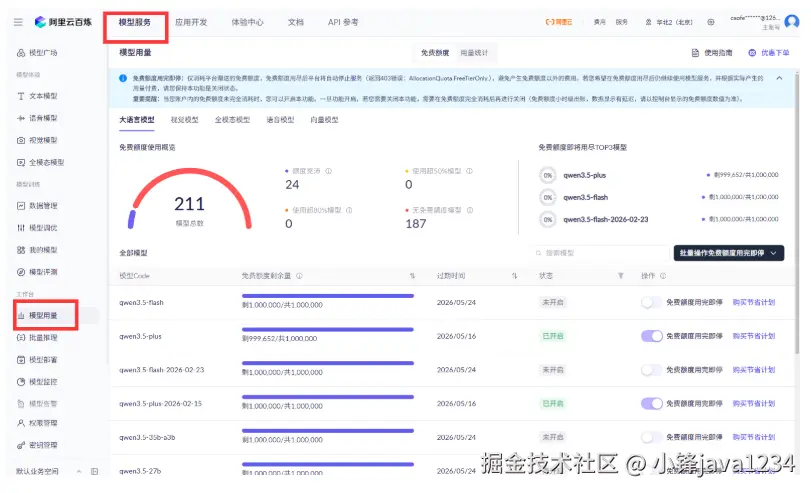Focus the 搜索模型 search field
Viewport: 811px width, 493px height.
tap(600, 253)
